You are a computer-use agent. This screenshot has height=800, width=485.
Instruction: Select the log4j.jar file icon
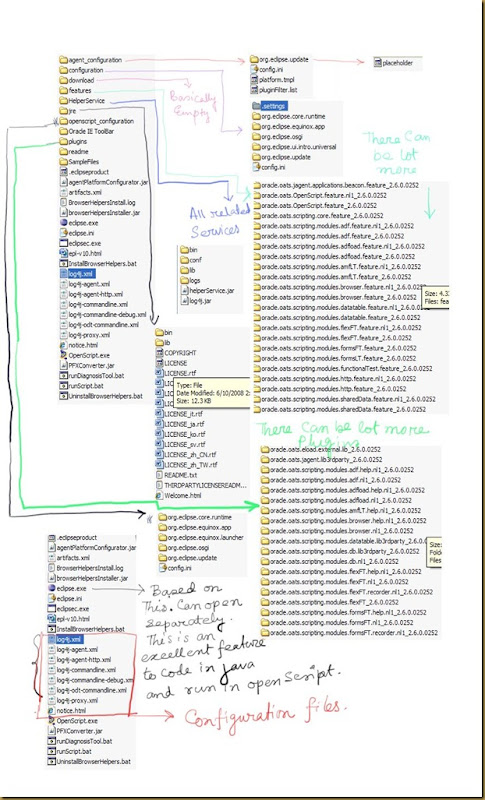184,301
